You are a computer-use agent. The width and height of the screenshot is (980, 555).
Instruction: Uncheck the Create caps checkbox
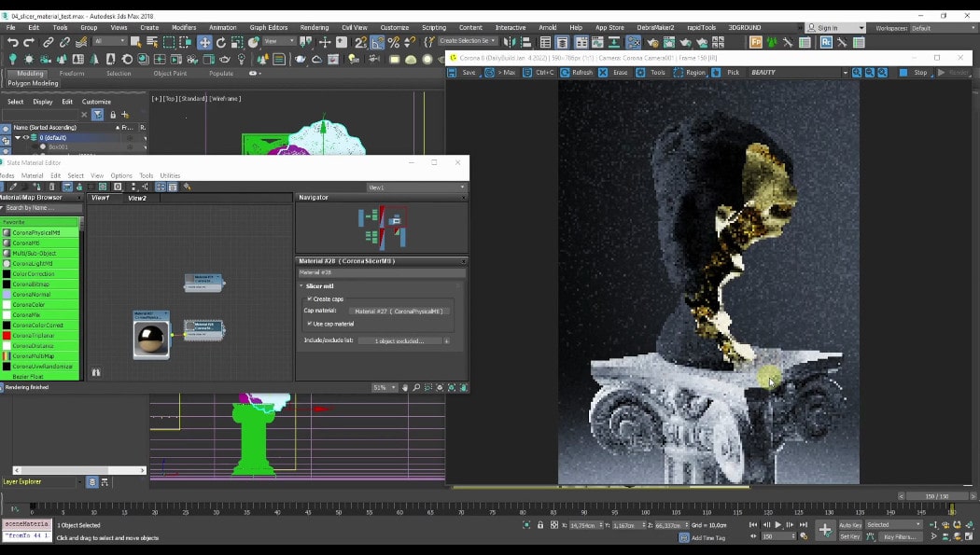[x=309, y=299]
